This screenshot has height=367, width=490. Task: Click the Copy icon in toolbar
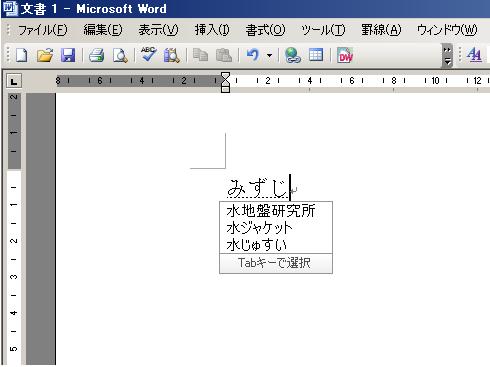pyautogui.click(x=200, y=55)
